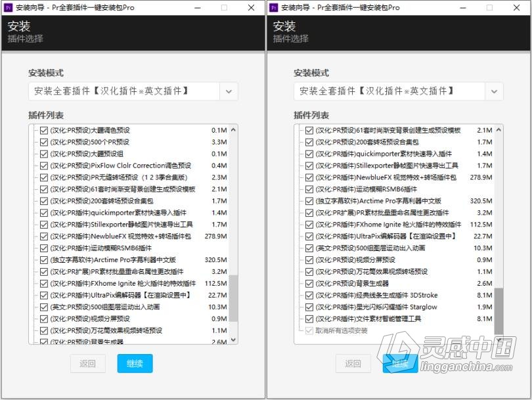Click the 3.2M size value in the left window
Image resolution: width=532 pixels, height=400 pixels.
[x=219, y=272]
